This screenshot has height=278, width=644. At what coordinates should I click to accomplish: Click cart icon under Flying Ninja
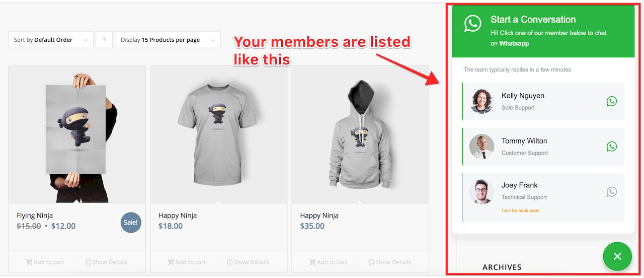click(29, 262)
